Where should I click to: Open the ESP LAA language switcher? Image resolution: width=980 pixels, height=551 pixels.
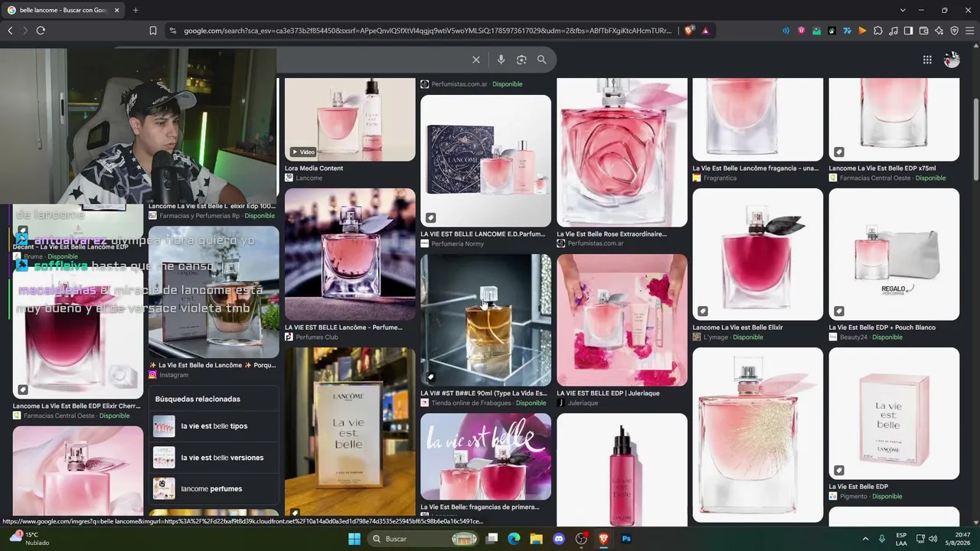pyautogui.click(x=901, y=539)
